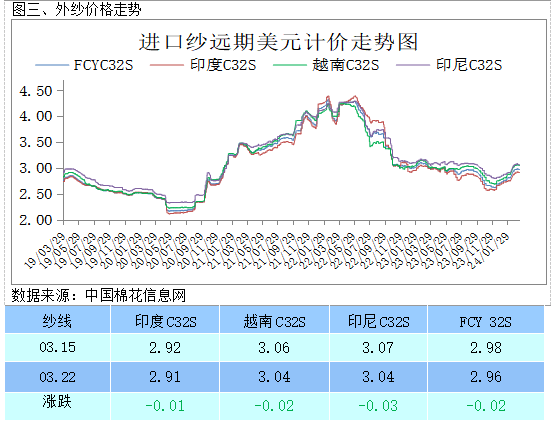The width and height of the screenshot is (557, 425).
Task: Click the 2.91 value in 03.22 row
Action: pyautogui.click(x=165, y=377)
